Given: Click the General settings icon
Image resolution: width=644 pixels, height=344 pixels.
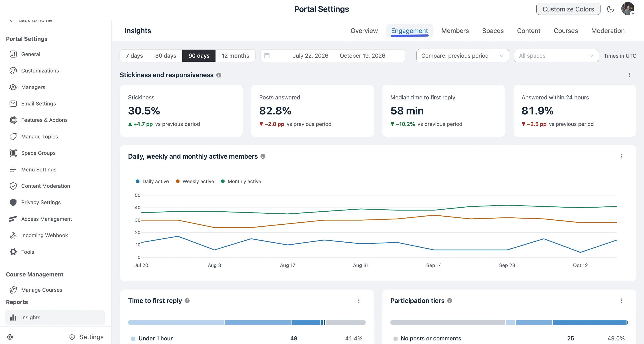Looking at the screenshot, I should 13,54.
